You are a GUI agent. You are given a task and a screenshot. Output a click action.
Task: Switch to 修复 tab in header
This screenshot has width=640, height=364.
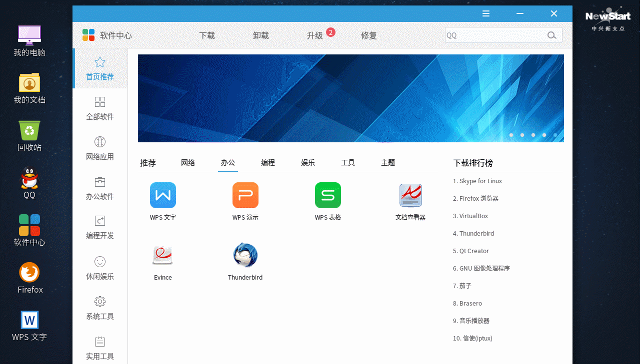369,35
